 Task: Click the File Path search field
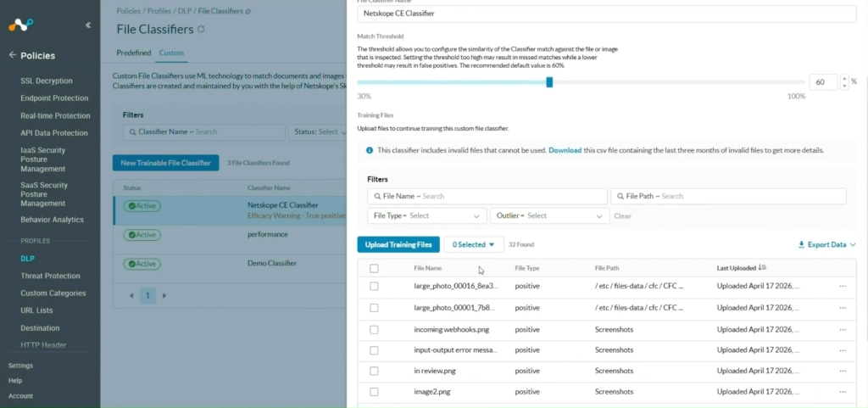click(728, 196)
